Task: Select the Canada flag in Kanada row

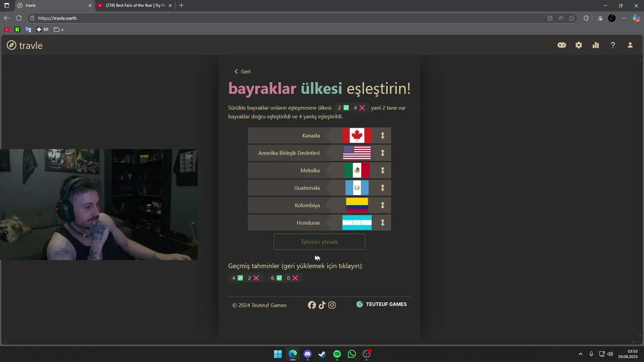Action: (x=357, y=136)
